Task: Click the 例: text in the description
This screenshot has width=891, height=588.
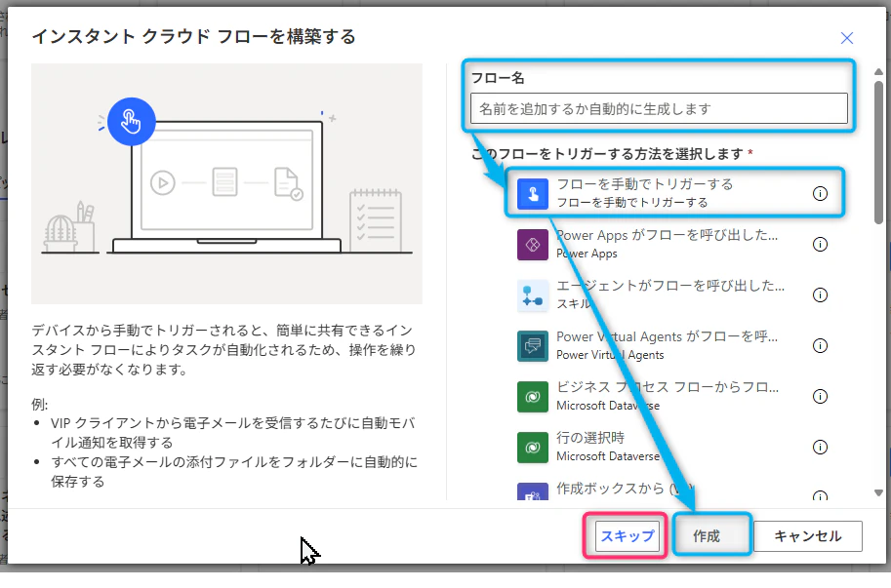Action: (40, 405)
